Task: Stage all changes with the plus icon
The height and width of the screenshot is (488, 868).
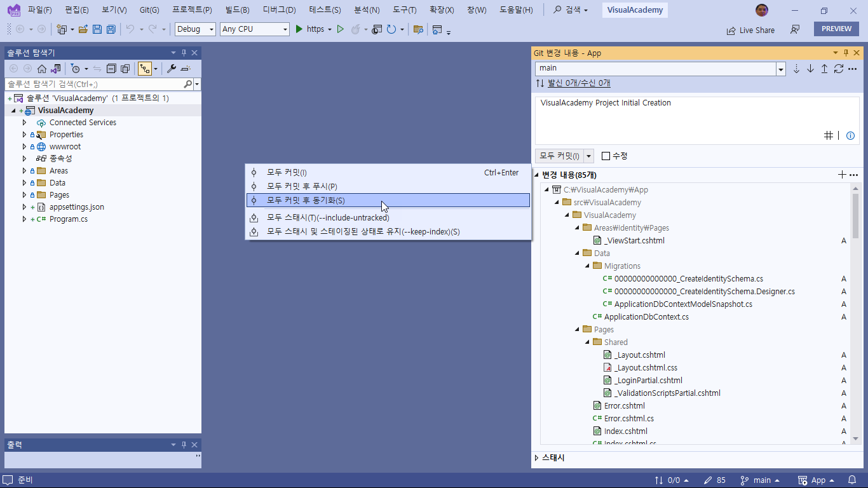Action: tap(842, 175)
